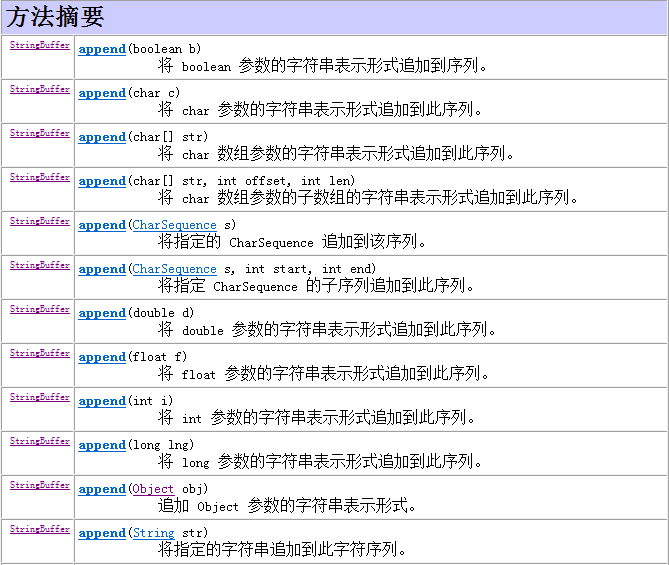669x565 pixels.
Task: Click StringBuffer return type in String str row
Action: click(x=40, y=529)
